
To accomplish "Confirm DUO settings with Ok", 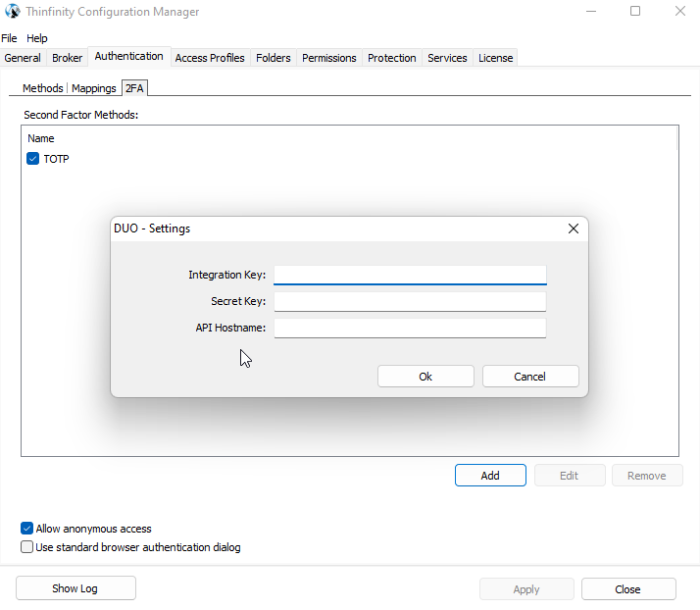I will [x=425, y=377].
